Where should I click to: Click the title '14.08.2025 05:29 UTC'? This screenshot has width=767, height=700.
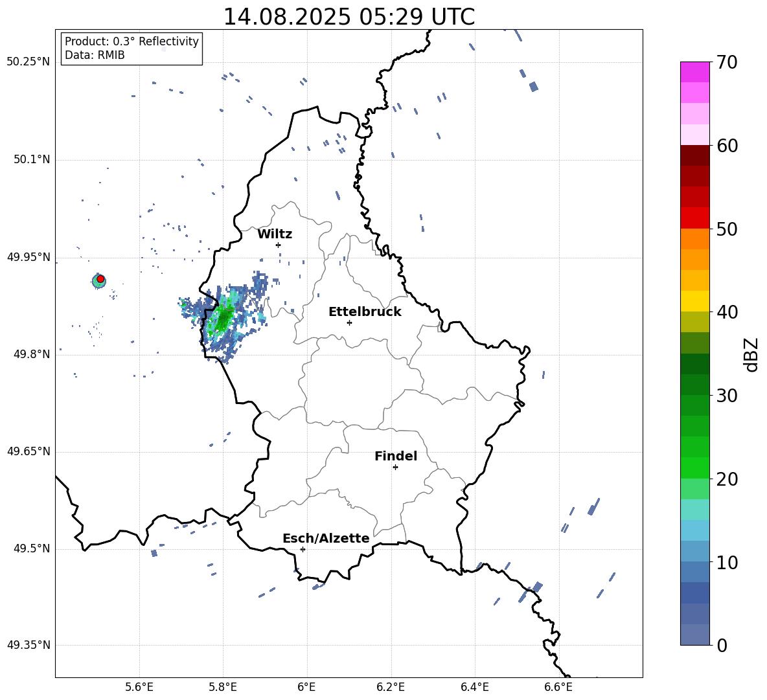349,17
